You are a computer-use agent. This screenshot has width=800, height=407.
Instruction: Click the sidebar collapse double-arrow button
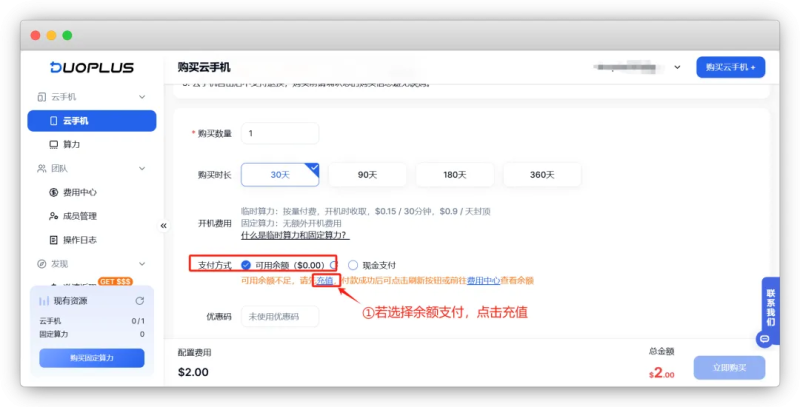click(163, 225)
